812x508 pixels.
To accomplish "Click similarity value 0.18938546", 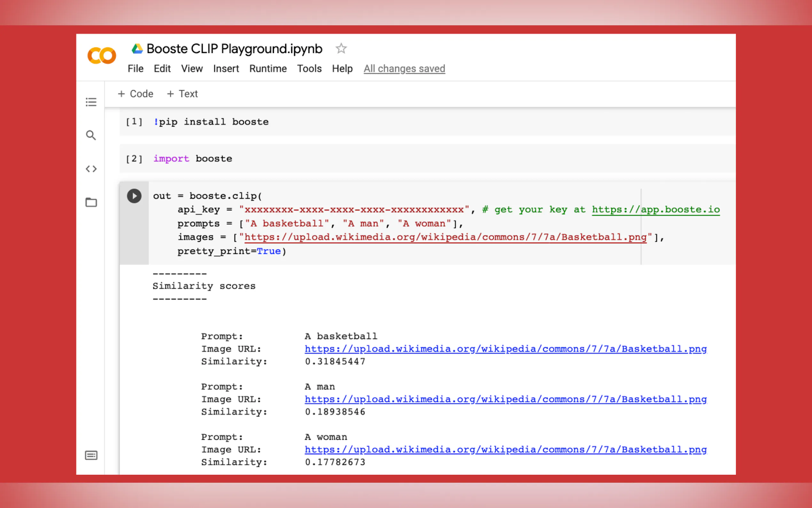I will (335, 412).
